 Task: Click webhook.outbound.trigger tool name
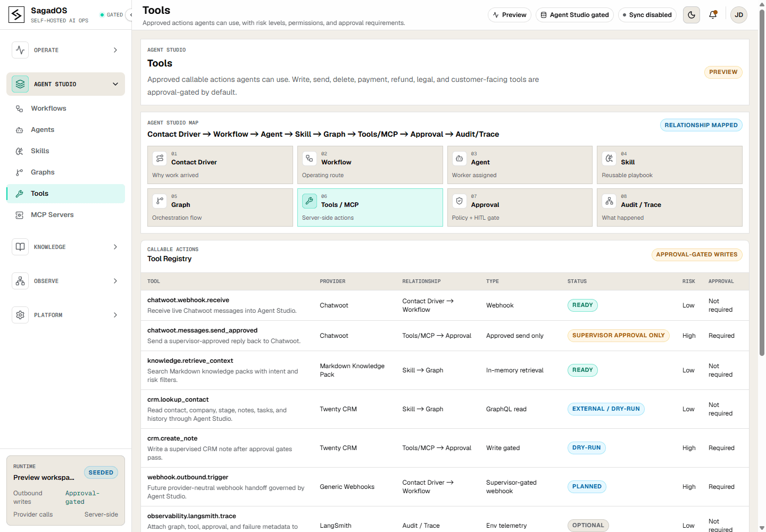pyautogui.click(x=188, y=477)
